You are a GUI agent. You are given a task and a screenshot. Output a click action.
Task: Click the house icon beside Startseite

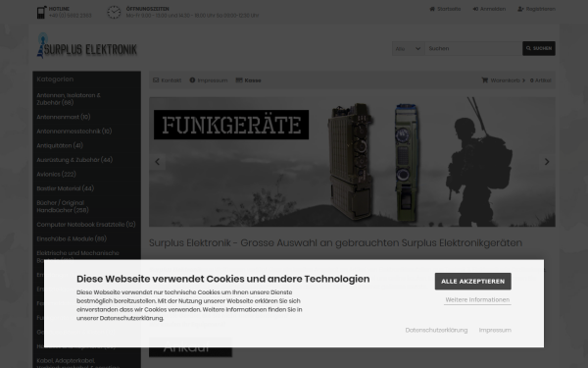point(432,9)
